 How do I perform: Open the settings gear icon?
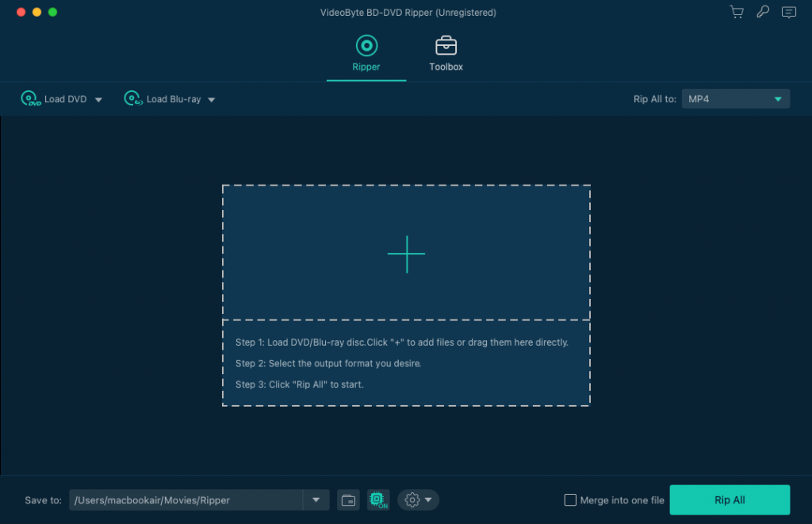tap(412, 500)
